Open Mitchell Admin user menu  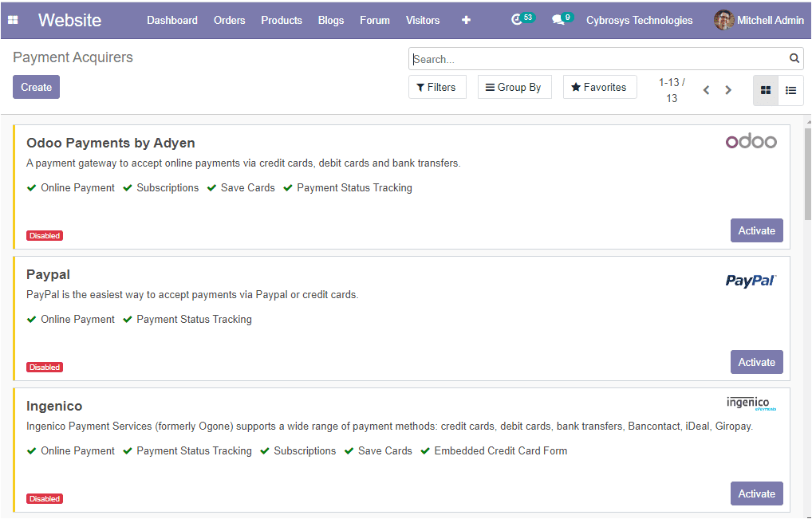[759, 20]
